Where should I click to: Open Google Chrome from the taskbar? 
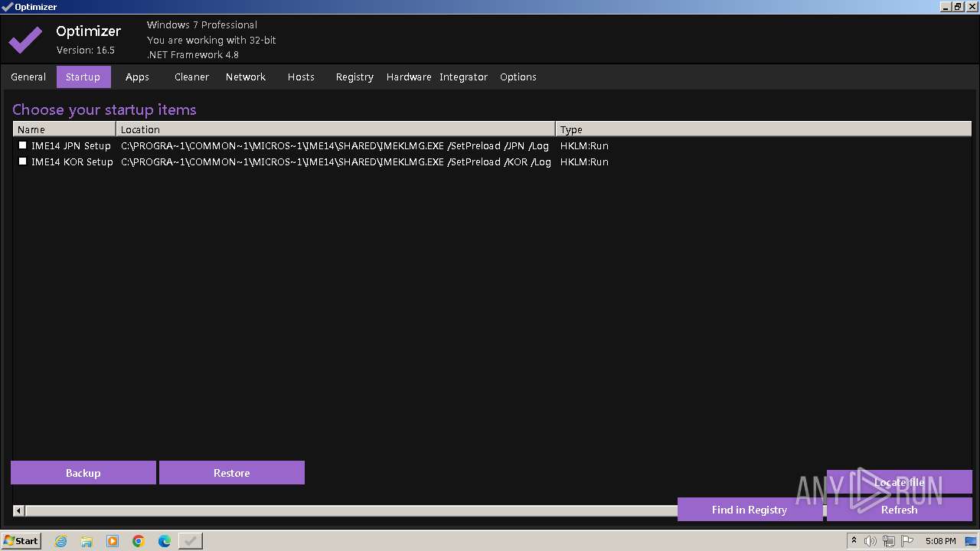pyautogui.click(x=139, y=541)
